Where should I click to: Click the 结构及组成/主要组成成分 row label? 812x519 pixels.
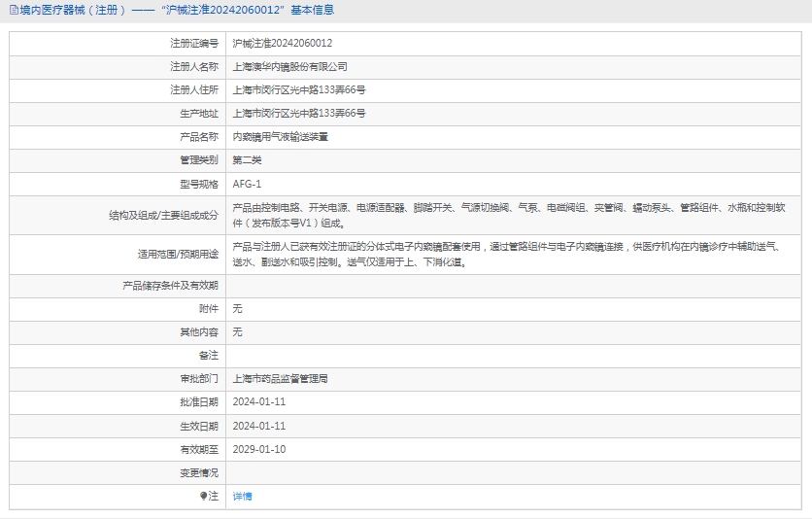[163, 215]
